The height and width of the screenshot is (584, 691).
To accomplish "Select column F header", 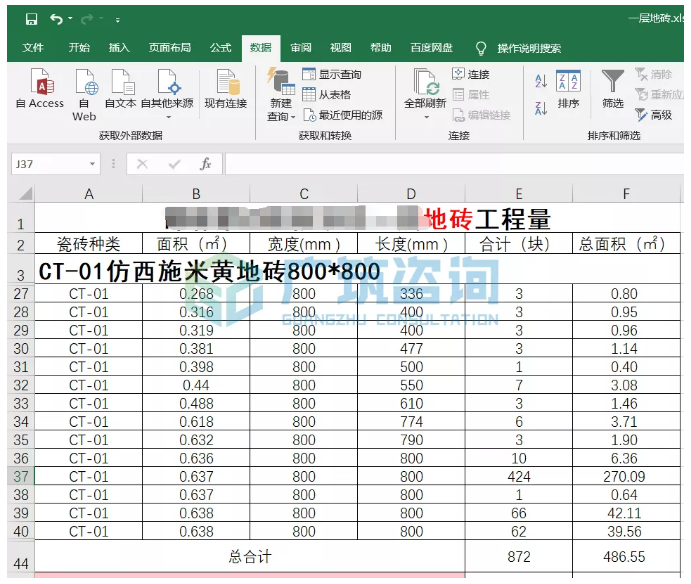I will coord(626,193).
